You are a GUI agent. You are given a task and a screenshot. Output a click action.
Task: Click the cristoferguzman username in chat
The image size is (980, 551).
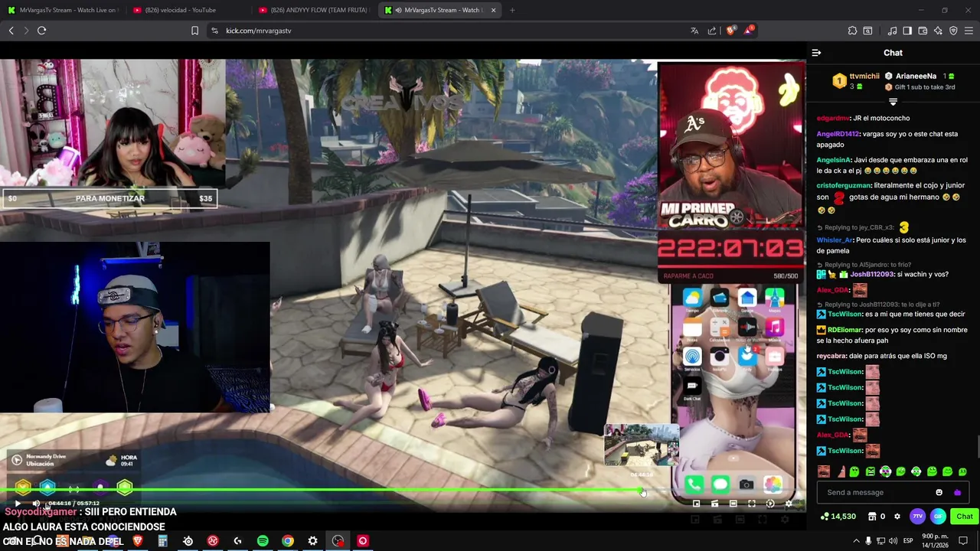tap(844, 185)
